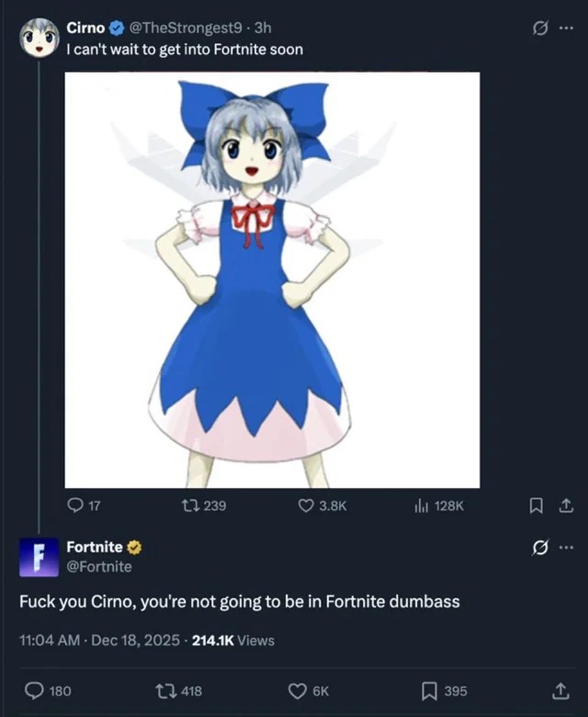Like Fortnite's post with 6K likes
588x717 pixels.
point(298,691)
